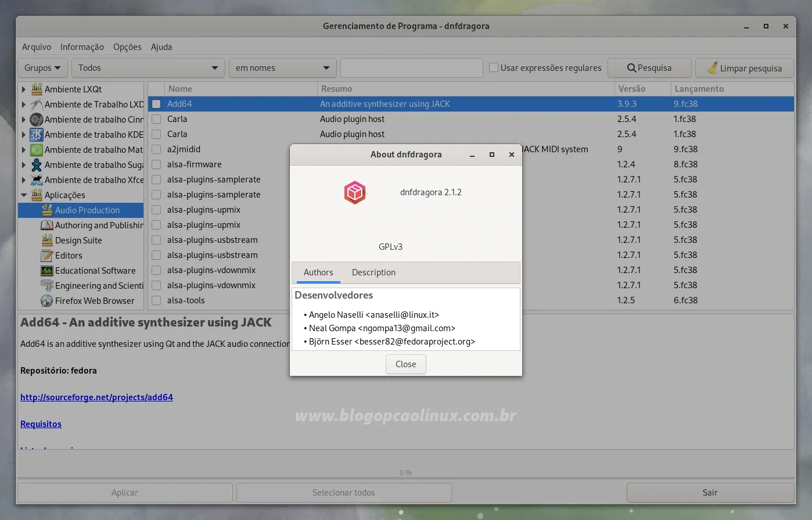Check the a2jmidid package checkbox
Image resolution: width=812 pixels, height=520 pixels.
[156, 149]
